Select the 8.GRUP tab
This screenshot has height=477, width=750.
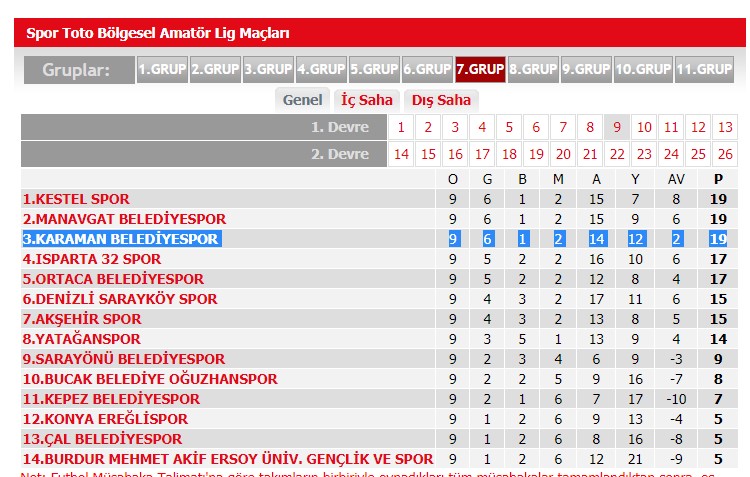(532, 69)
